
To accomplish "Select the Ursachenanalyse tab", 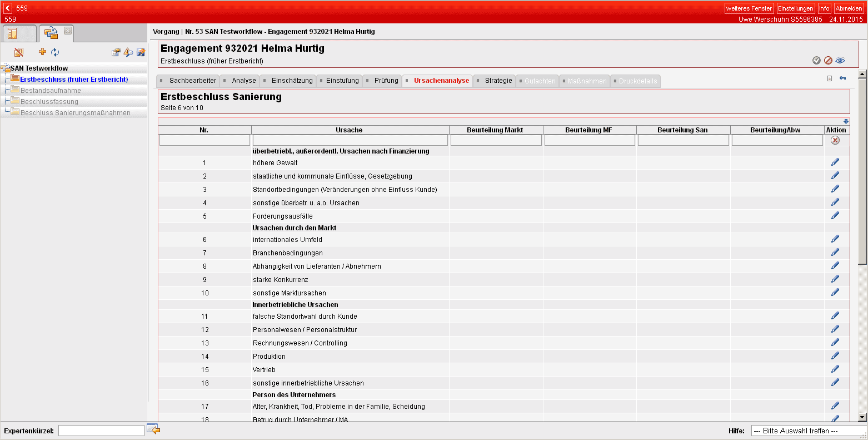I will (437, 81).
